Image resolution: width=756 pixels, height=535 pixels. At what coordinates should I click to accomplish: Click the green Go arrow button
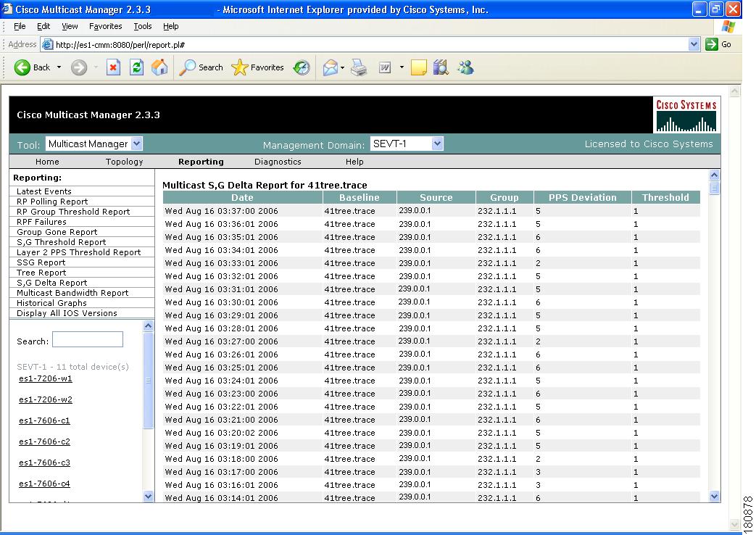point(712,44)
